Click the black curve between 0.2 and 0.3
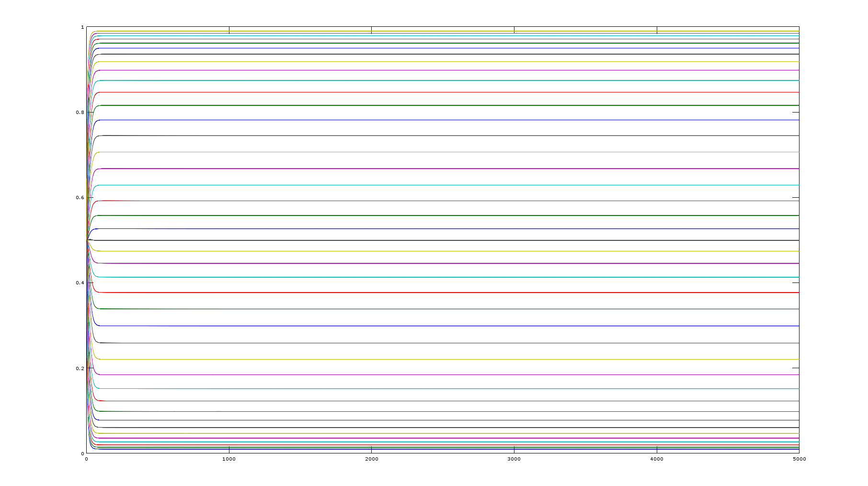Image resolution: width=868 pixels, height=486 pixels. click(431, 343)
